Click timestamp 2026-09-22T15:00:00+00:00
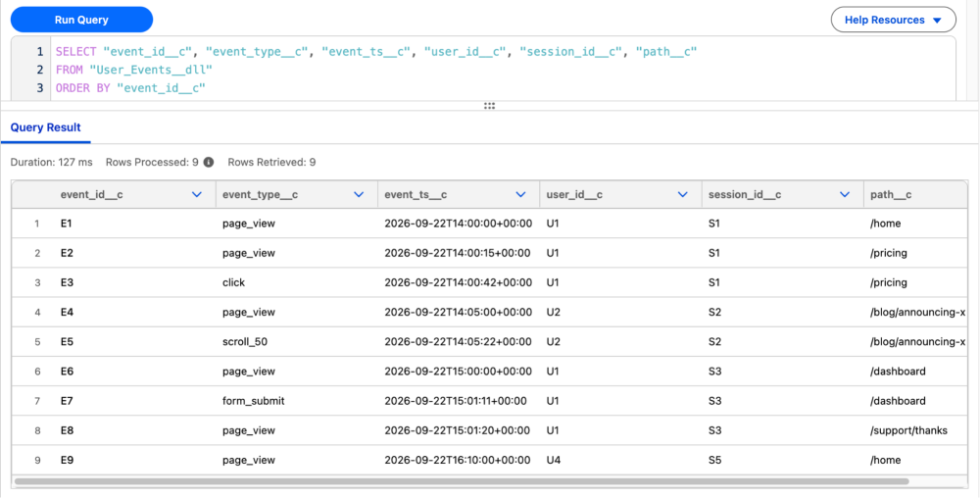This screenshot has width=980, height=498. (x=458, y=372)
